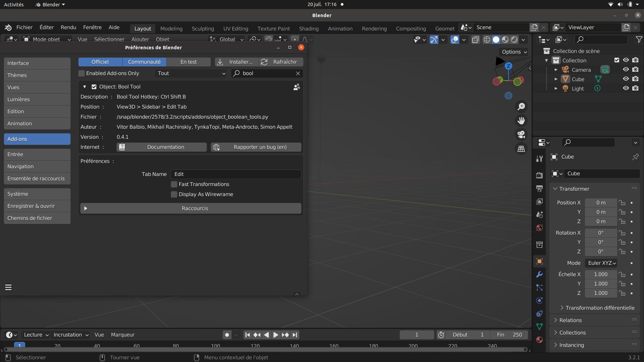Switch to the Sculpting workspace tab
Viewport: 644px width, 362px height.
[203, 29]
